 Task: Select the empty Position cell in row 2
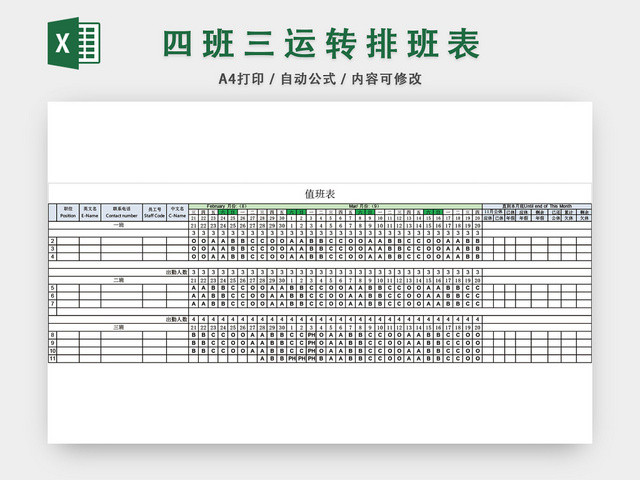click(68, 241)
